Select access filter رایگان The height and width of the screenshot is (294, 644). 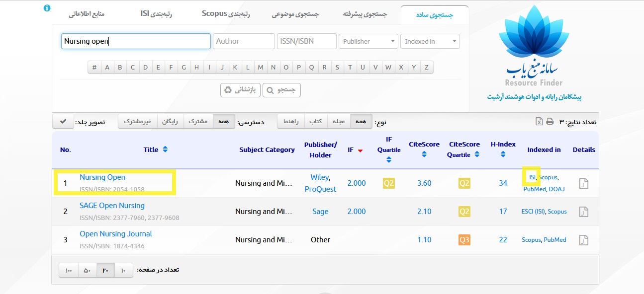pyautogui.click(x=171, y=122)
